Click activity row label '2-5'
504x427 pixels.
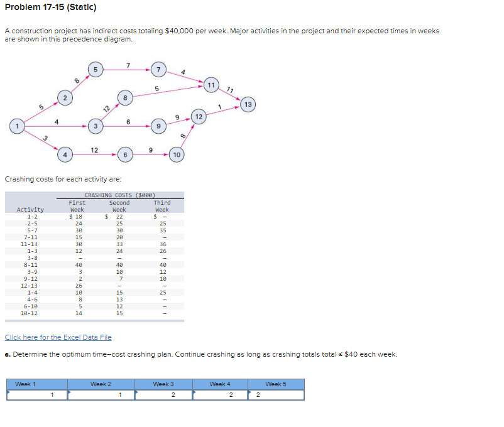click(32, 224)
